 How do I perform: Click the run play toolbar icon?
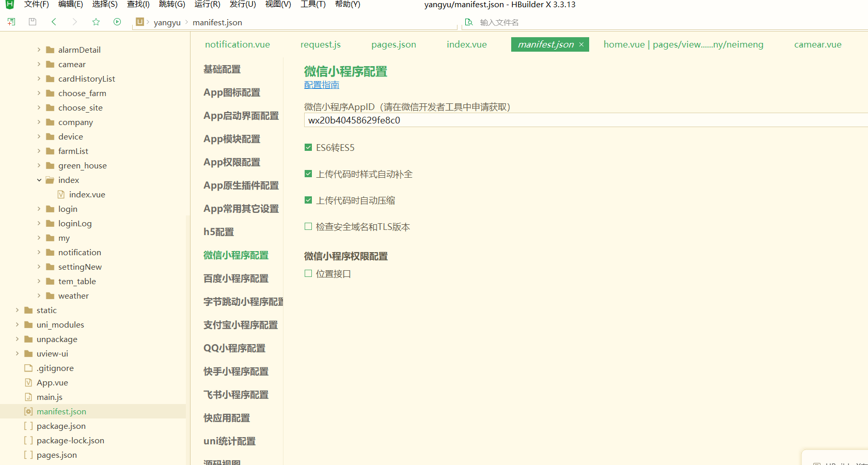click(x=117, y=22)
